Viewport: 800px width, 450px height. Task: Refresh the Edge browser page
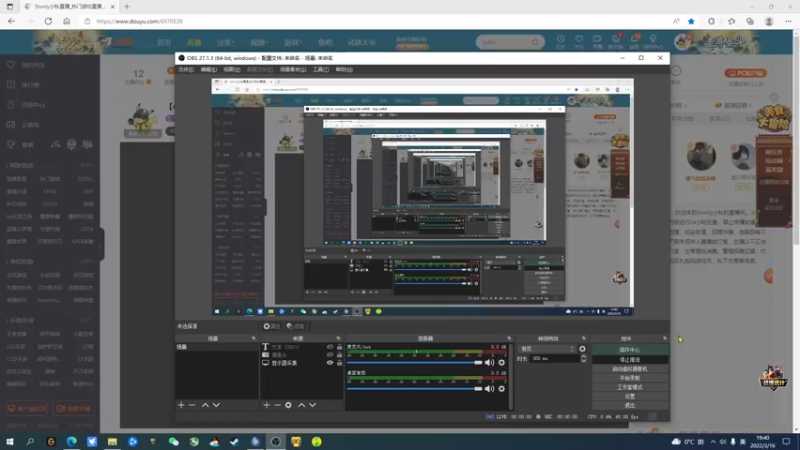tap(48, 21)
